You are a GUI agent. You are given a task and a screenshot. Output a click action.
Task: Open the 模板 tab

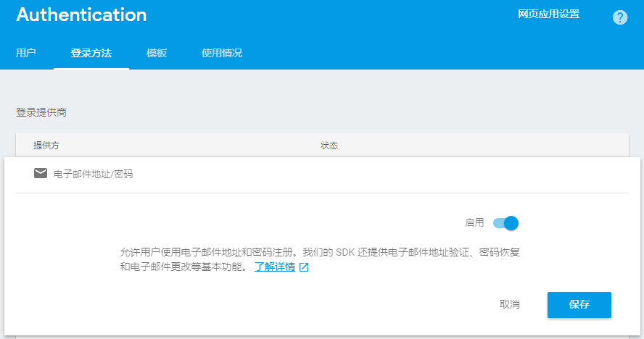(156, 53)
